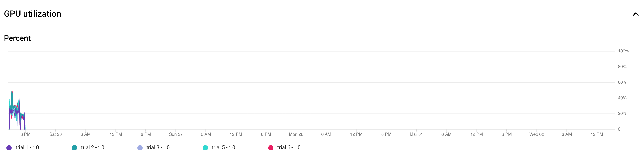Select the trial 6 legend text

tap(289, 147)
